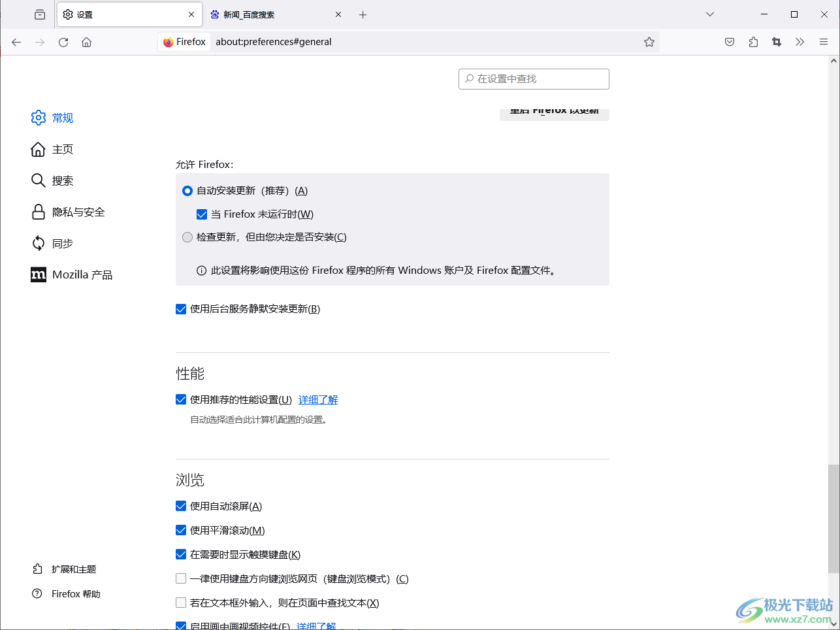Click the screenshot crop tool icon
The image size is (840, 630).
(x=777, y=42)
